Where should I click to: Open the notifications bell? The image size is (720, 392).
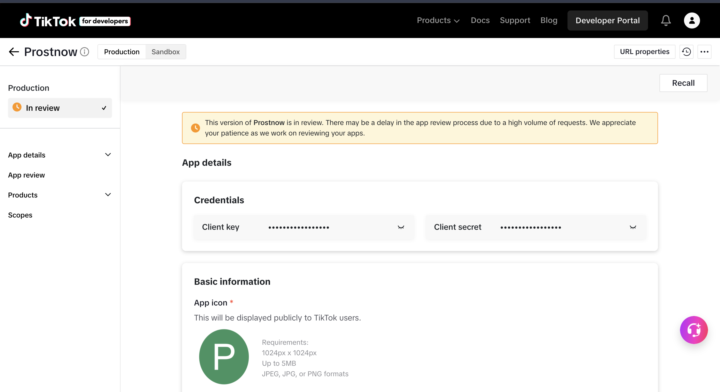coord(666,20)
